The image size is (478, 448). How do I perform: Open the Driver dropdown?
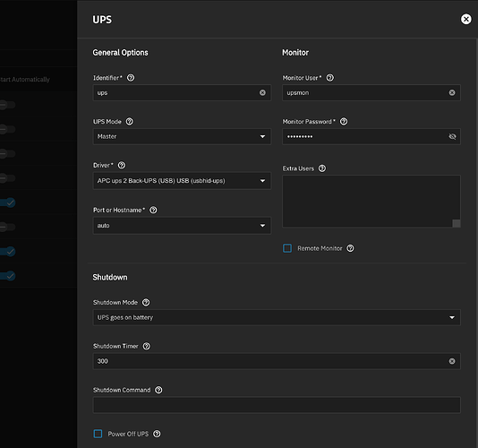click(x=182, y=181)
